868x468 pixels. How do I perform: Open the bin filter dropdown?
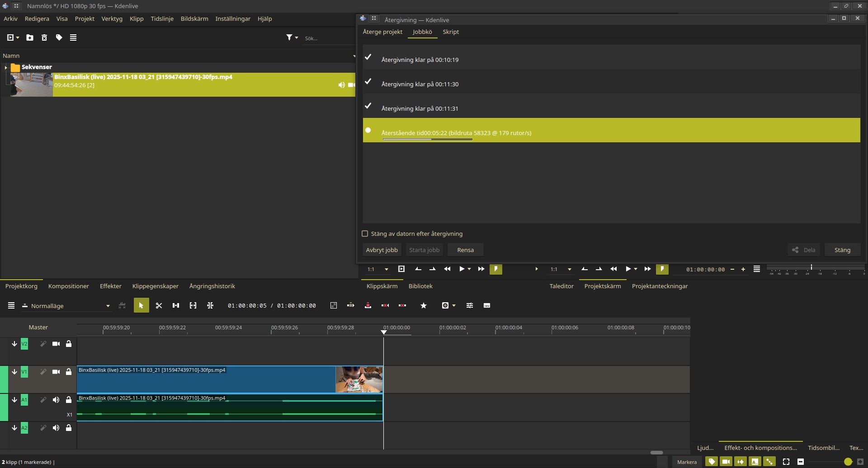292,37
